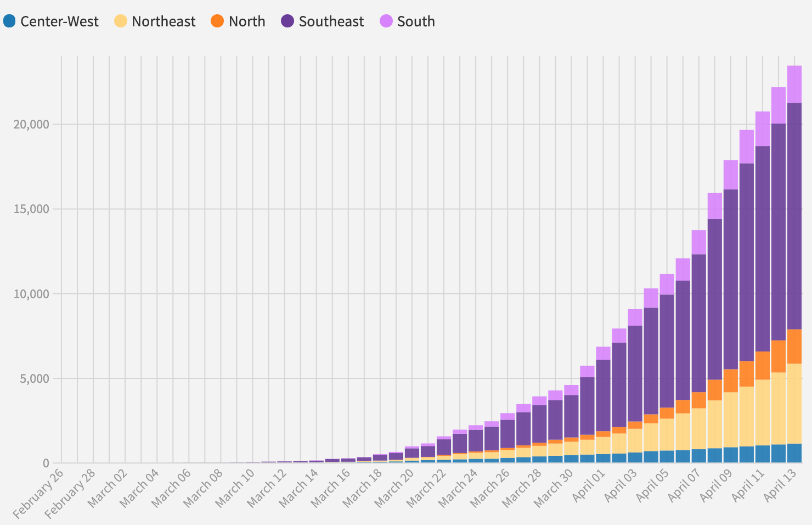This screenshot has width=812, height=525.
Task: Hide the North series via legend text
Action: click(x=247, y=21)
